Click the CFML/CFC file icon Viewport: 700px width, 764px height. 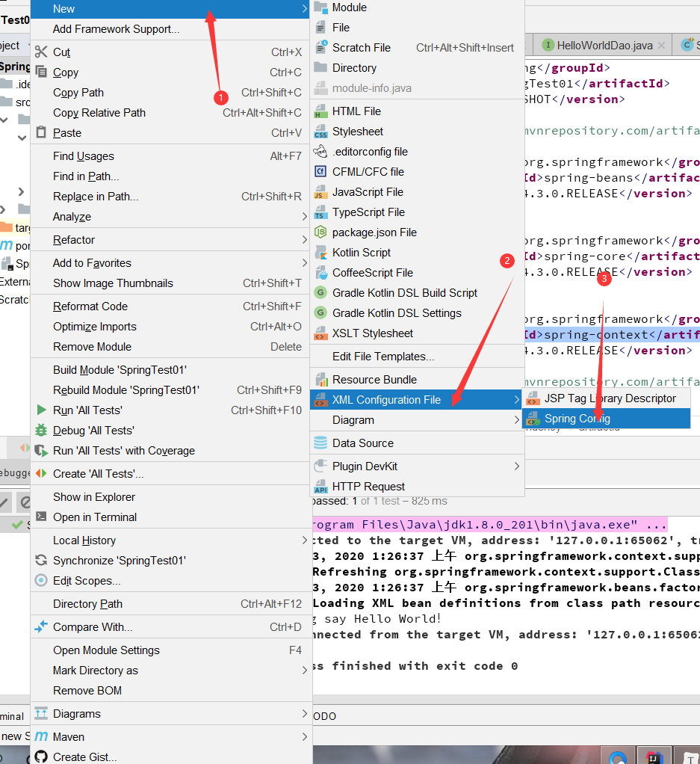(x=320, y=171)
